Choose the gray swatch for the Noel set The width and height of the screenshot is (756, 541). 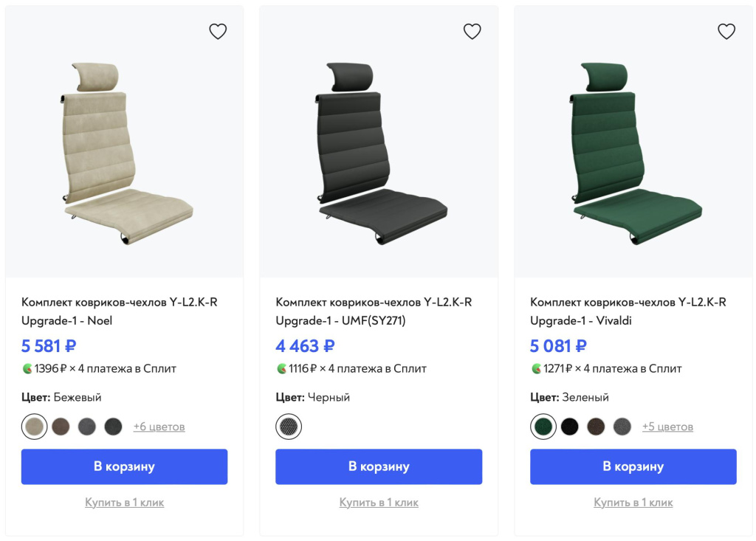87,427
